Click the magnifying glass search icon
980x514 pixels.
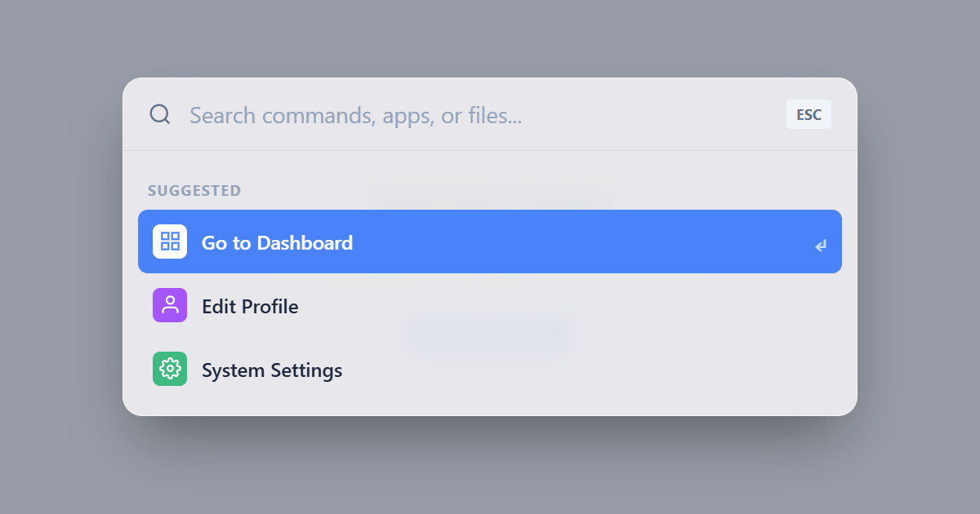[x=159, y=114]
